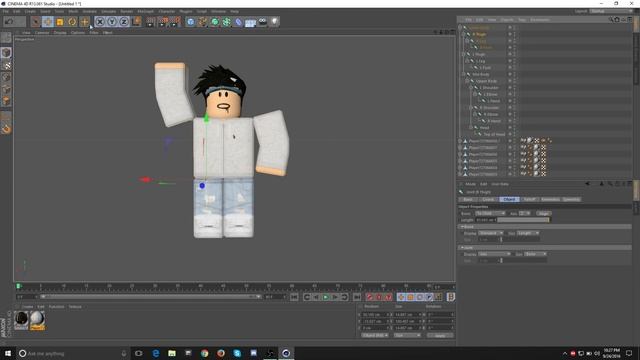Select the Texture mode checker icon
Image resolution: width=640 pixels, height=360 pixels.
point(6,65)
